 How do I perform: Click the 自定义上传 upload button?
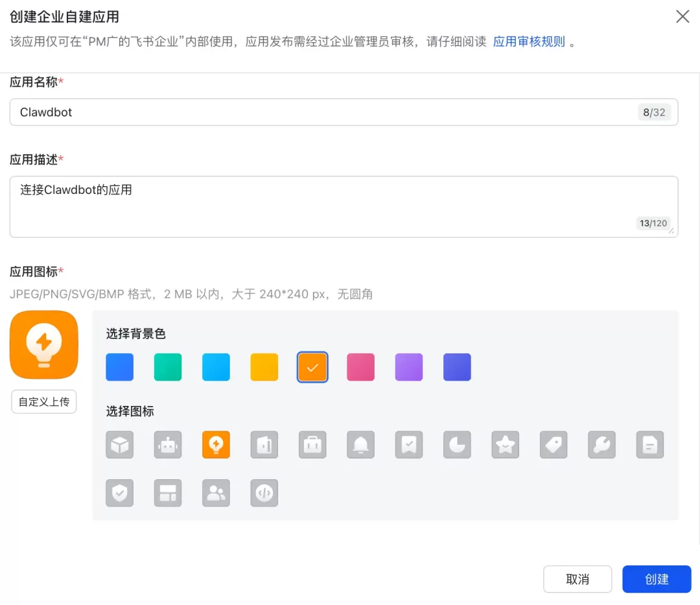(x=44, y=402)
